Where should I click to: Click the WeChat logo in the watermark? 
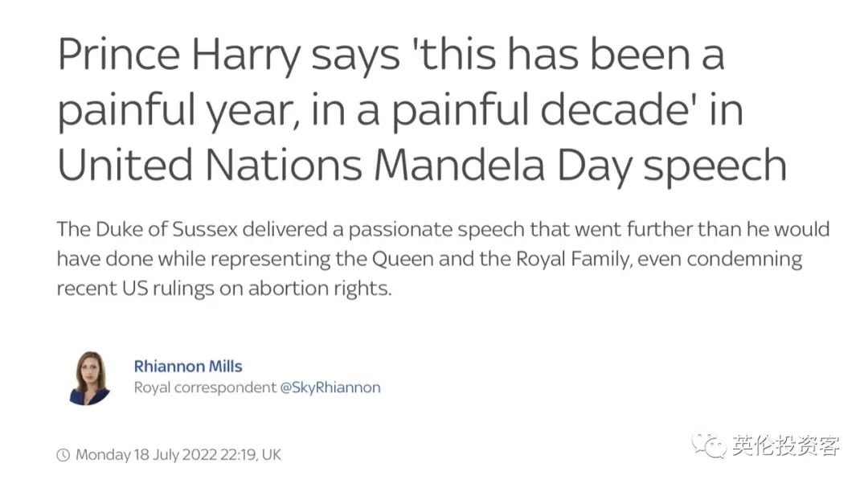point(708,445)
